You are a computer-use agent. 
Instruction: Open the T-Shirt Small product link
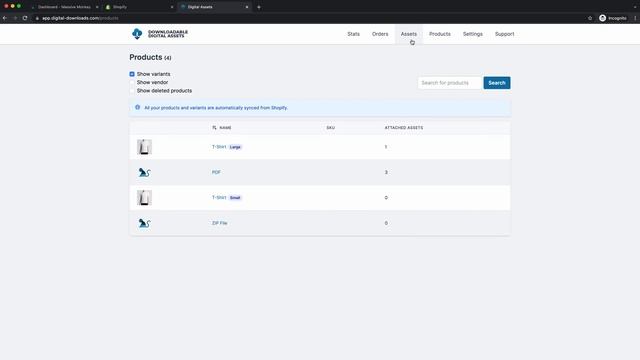point(219,198)
